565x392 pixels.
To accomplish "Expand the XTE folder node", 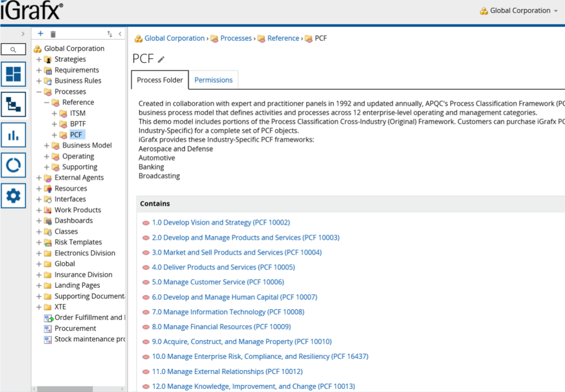I will 39,307.
